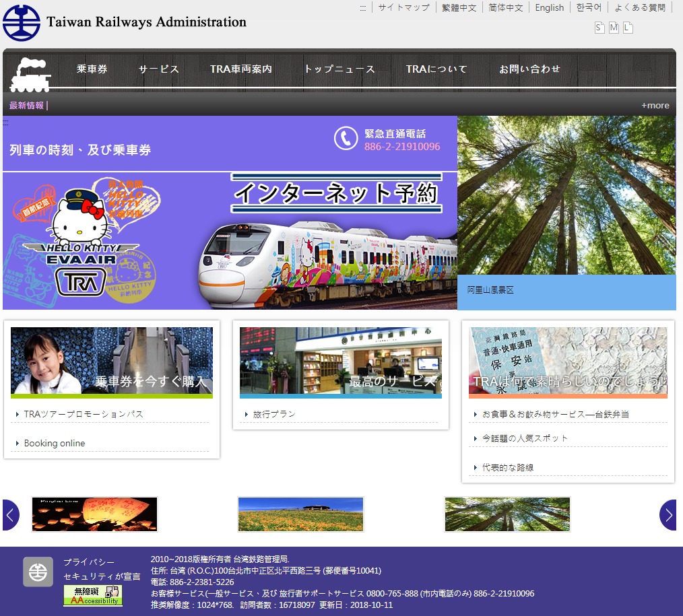This screenshot has height=616, width=683.
Task: Open 今話題の人気スポット link
Action: coord(525,438)
